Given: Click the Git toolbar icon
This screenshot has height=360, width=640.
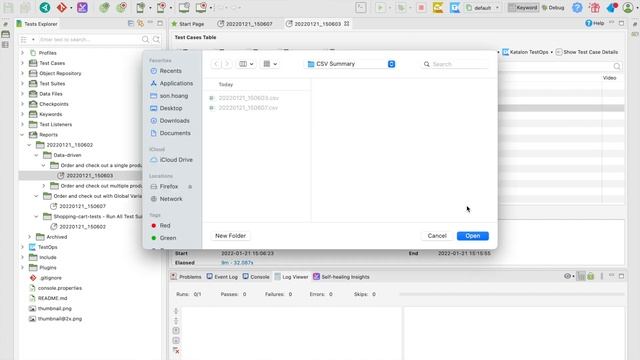Looking at the screenshot, I should (62, 7).
